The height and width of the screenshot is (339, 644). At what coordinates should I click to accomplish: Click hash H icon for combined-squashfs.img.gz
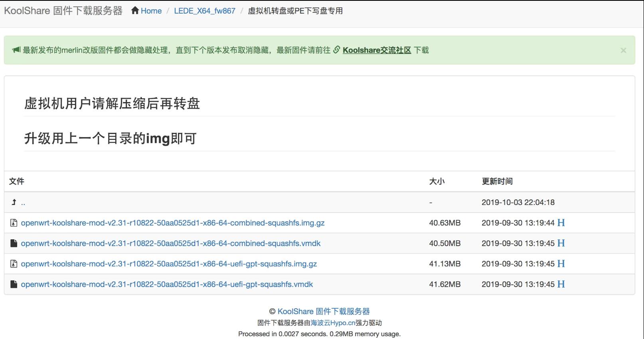click(x=561, y=223)
